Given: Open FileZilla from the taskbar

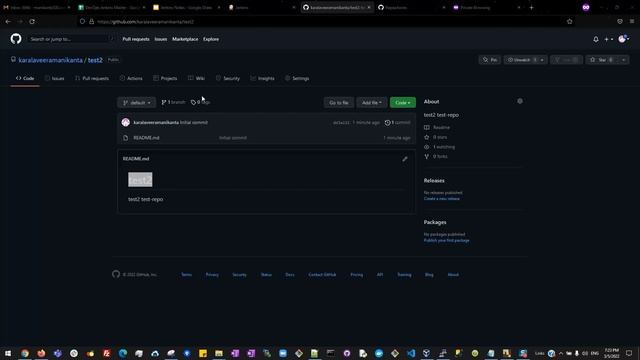Looking at the screenshot, I should [107, 353].
